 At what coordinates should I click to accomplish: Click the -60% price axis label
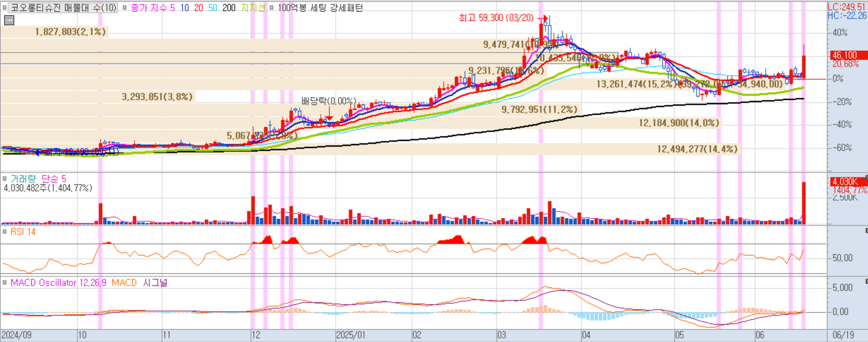(x=842, y=147)
